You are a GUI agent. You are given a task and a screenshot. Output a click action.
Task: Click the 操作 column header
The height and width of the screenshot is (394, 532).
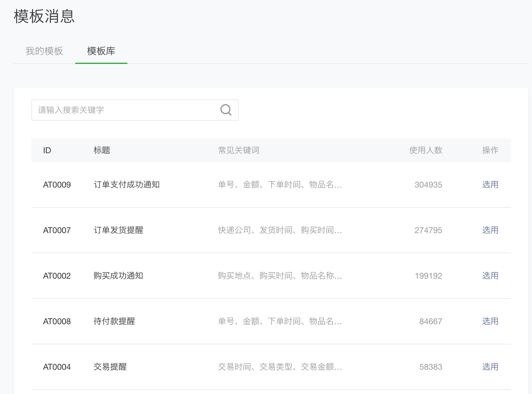[490, 150]
